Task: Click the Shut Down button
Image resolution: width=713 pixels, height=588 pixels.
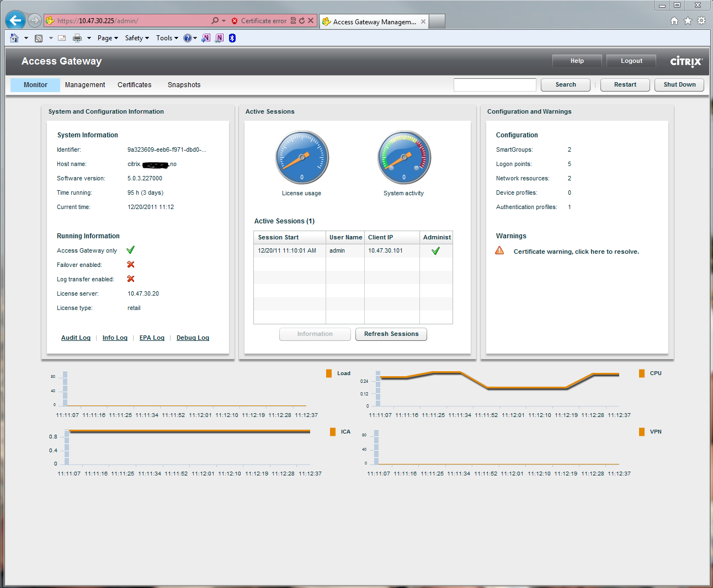Action: (679, 84)
